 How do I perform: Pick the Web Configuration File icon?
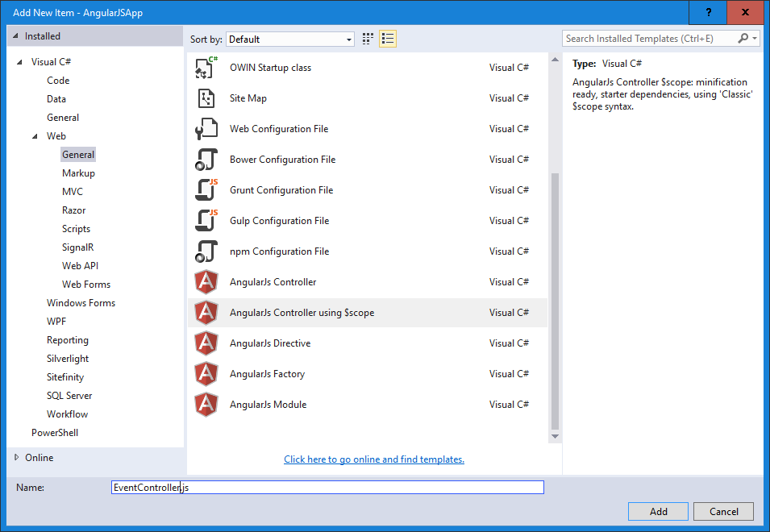tap(206, 129)
